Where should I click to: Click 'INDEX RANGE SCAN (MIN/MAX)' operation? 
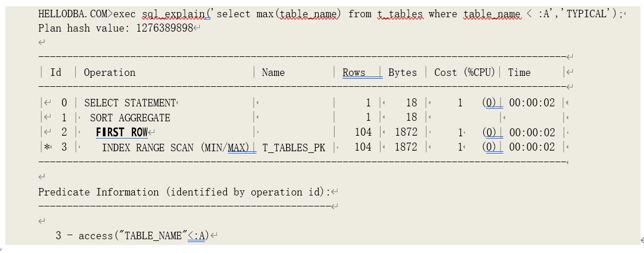pyautogui.click(x=176, y=147)
